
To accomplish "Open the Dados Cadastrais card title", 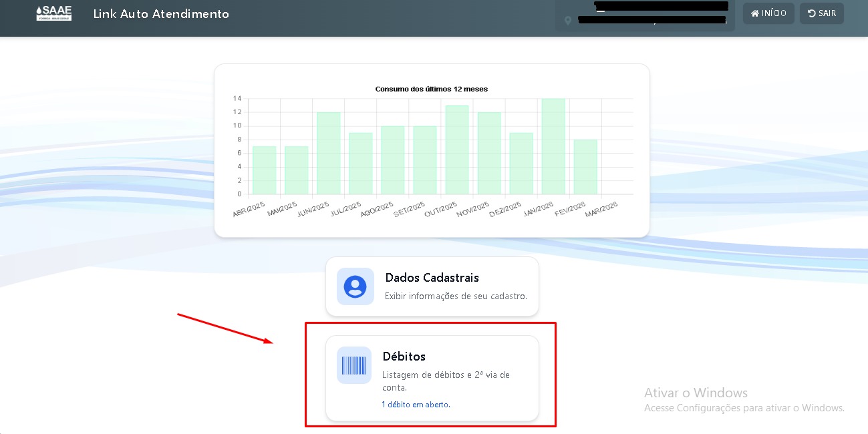I will pyautogui.click(x=432, y=278).
